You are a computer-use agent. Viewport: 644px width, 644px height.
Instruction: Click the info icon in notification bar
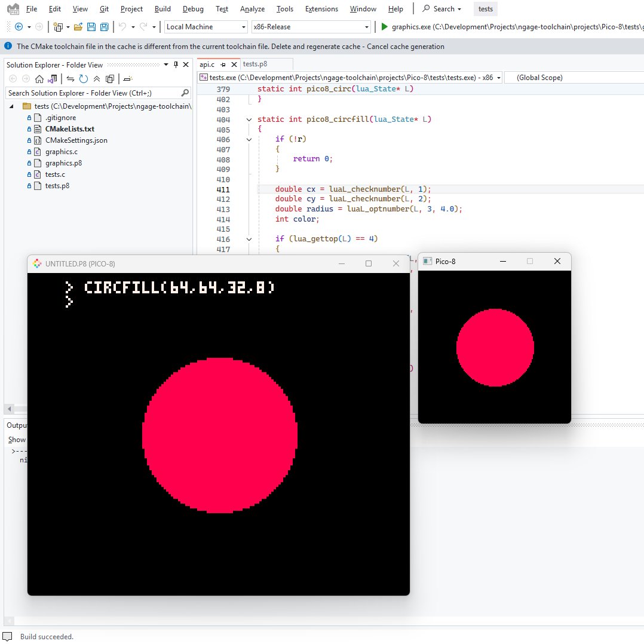(x=8, y=46)
